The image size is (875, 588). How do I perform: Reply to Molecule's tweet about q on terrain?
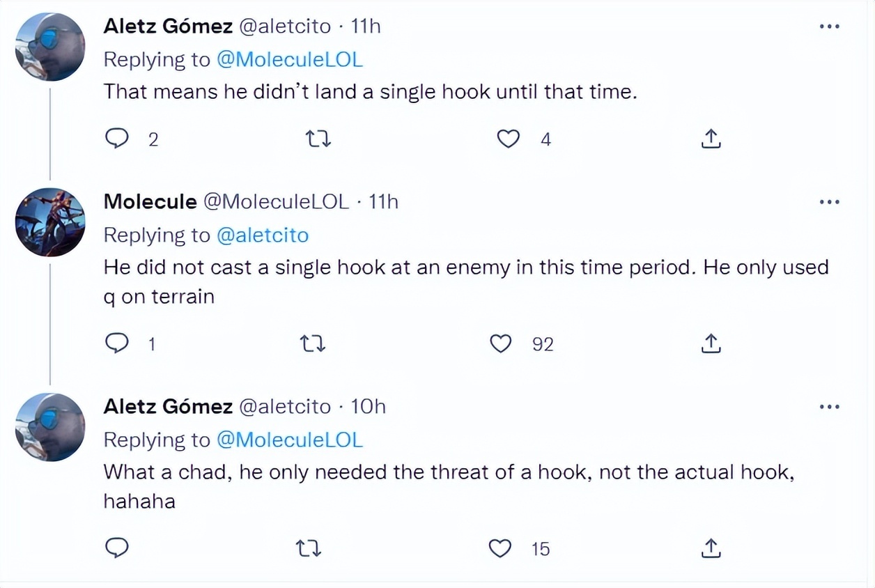(116, 343)
